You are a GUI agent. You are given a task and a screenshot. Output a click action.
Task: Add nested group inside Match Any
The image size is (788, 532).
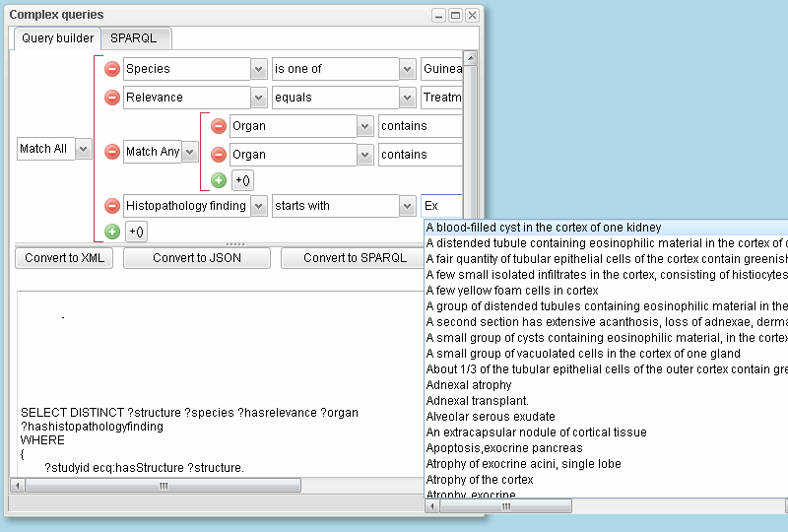point(242,180)
